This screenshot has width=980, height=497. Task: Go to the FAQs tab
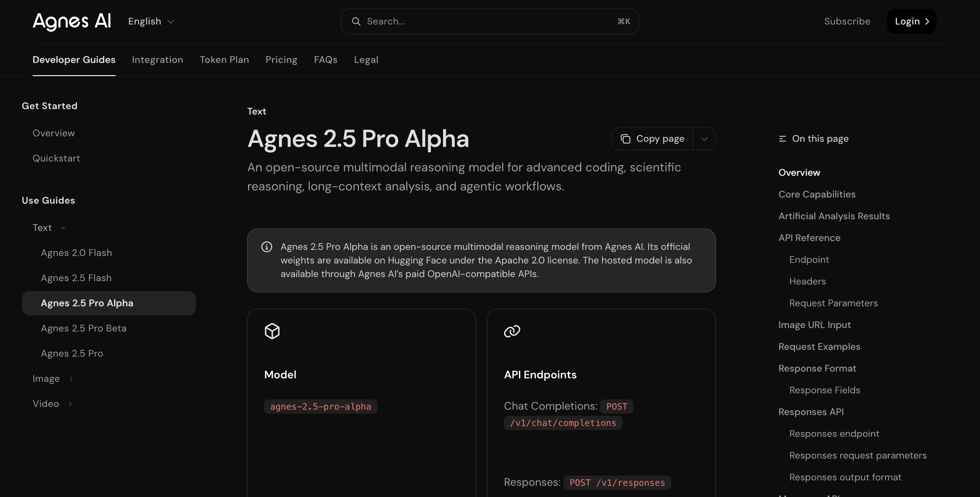click(x=326, y=59)
